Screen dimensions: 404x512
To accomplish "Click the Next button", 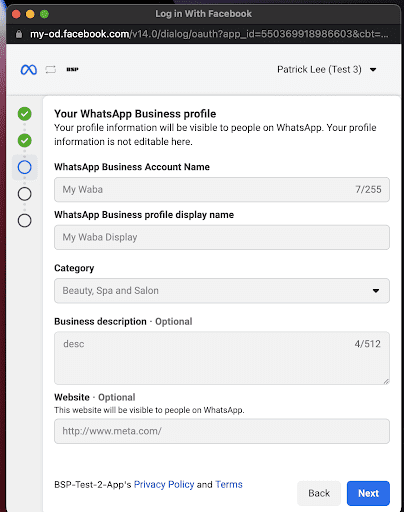I will coord(368,493).
